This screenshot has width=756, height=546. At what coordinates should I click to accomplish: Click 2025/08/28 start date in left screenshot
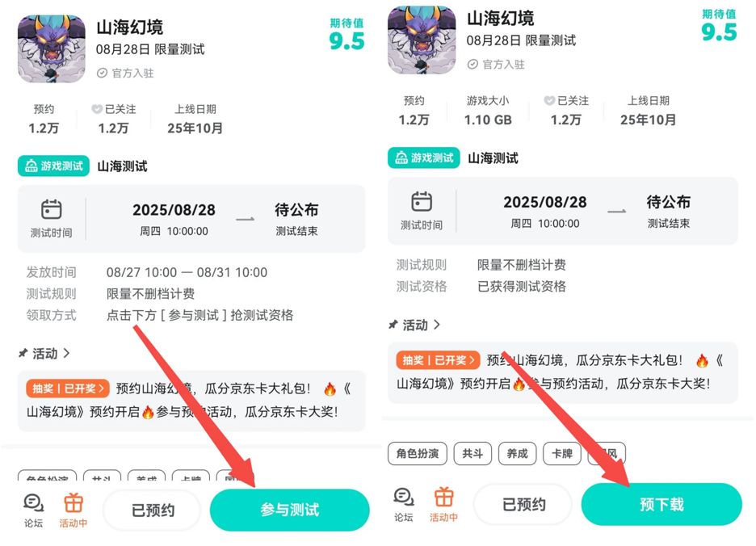tap(174, 210)
